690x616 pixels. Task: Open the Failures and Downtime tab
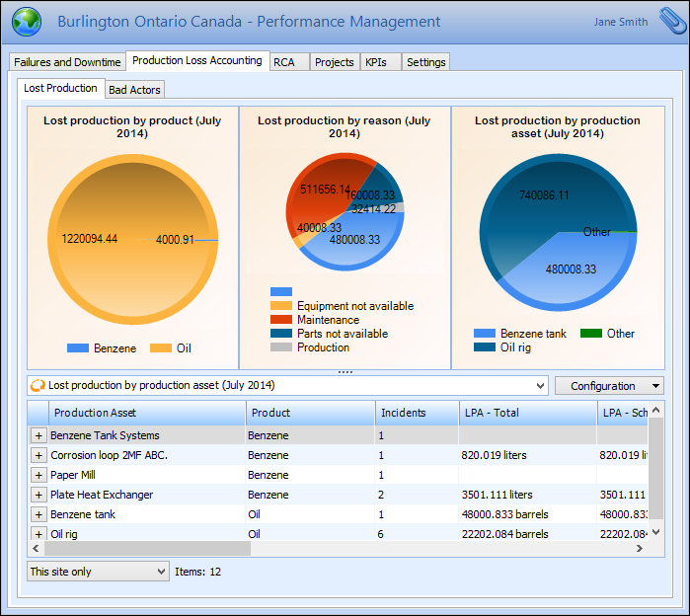pyautogui.click(x=67, y=62)
